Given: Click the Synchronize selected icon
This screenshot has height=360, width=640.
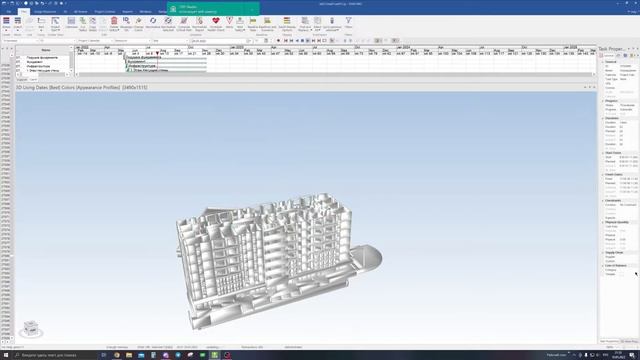Looking at the screenshot, I should point(332,24).
